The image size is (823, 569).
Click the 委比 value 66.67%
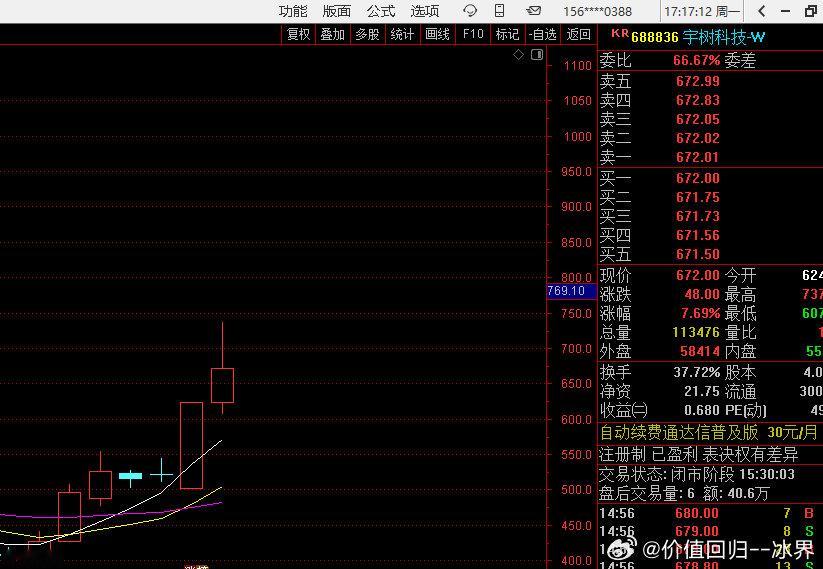pyautogui.click(x=697, y=60)
